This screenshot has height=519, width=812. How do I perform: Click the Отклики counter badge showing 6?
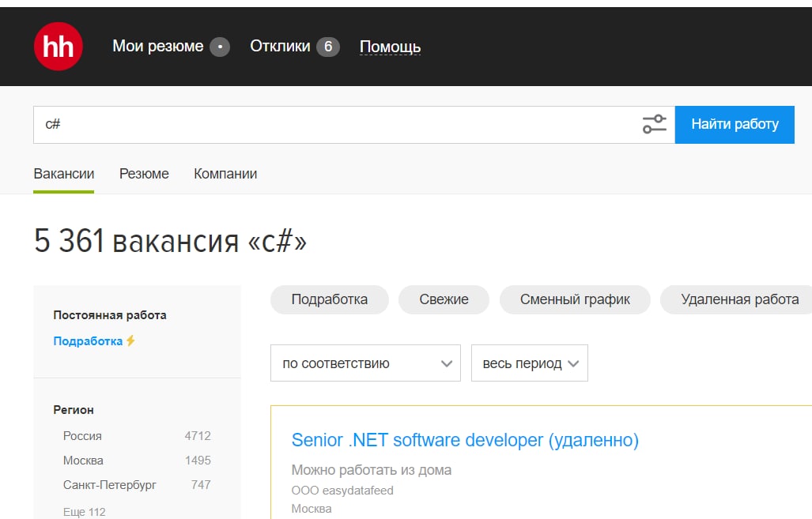328,47
